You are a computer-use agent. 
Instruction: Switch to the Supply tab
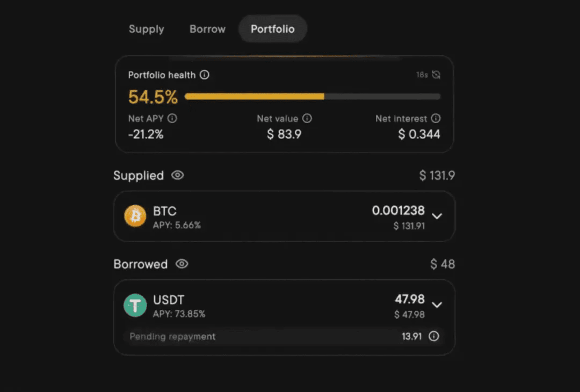click(147, 29)
